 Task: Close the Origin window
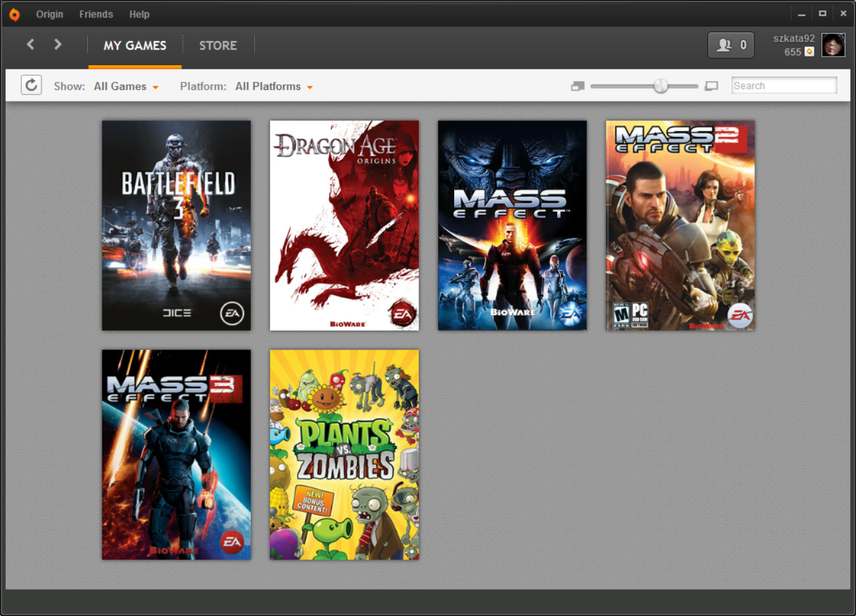843,14
